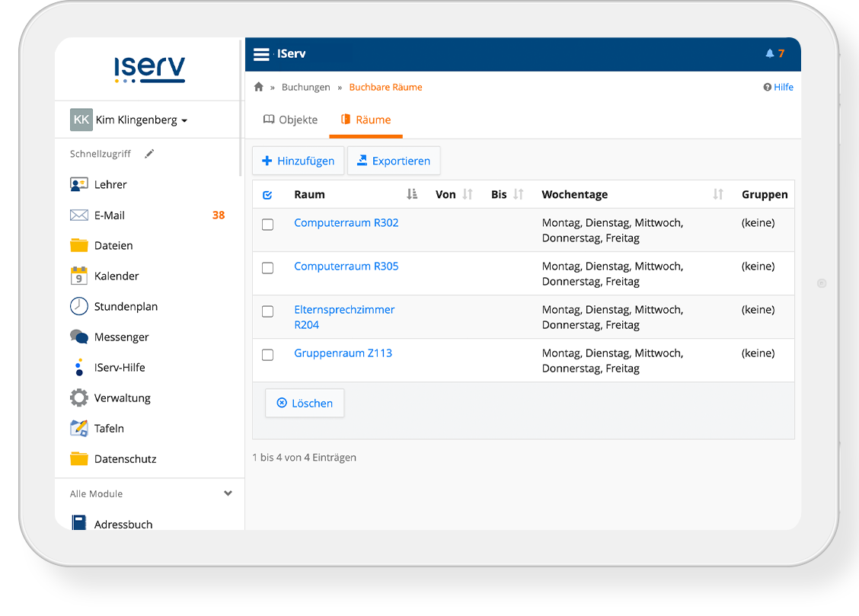The width and height of the screenshot is (859, 616).
Task: Open Kim Klingenberg user dropdown
Action: (142, 120)
